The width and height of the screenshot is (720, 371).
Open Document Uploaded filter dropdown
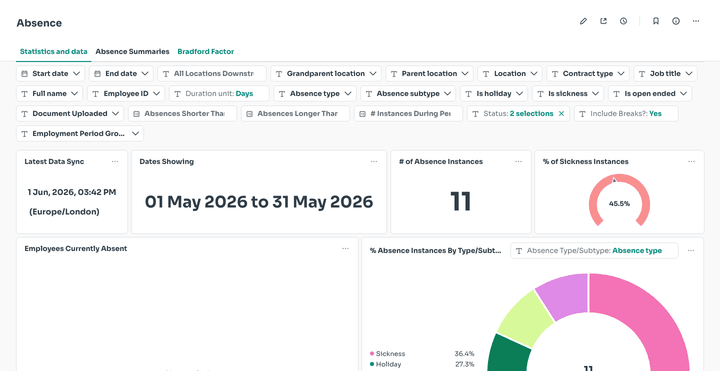coord(70,113)
